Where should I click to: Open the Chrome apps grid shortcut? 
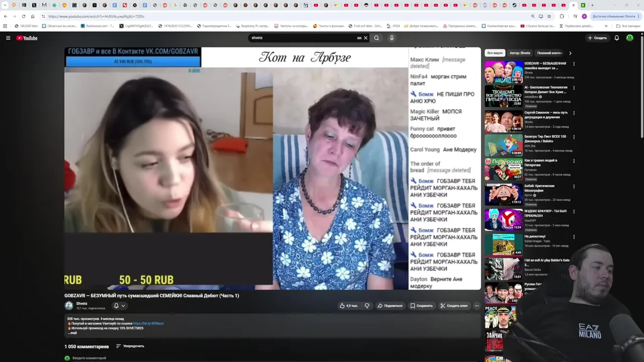click(5, 26)
